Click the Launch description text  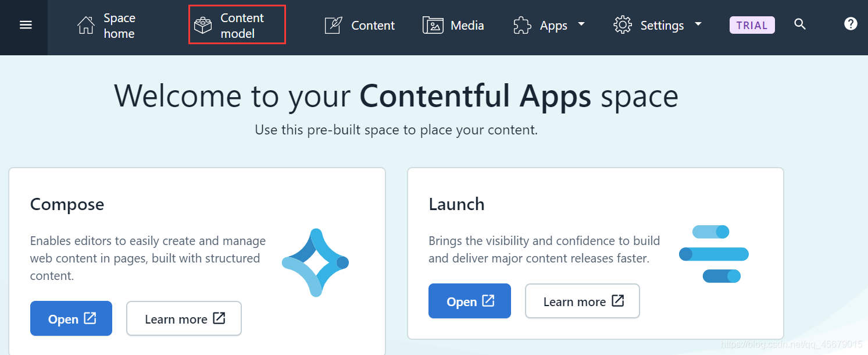click(544, 250)
